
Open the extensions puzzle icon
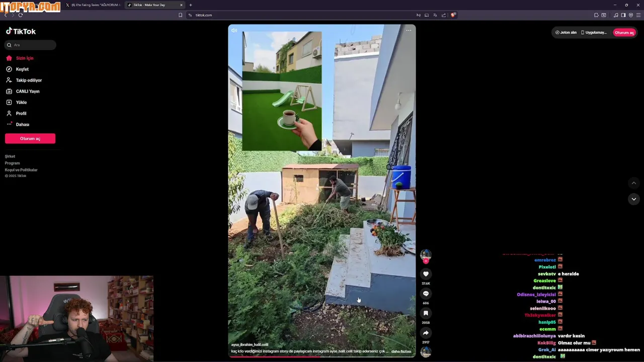coord(596,15)
